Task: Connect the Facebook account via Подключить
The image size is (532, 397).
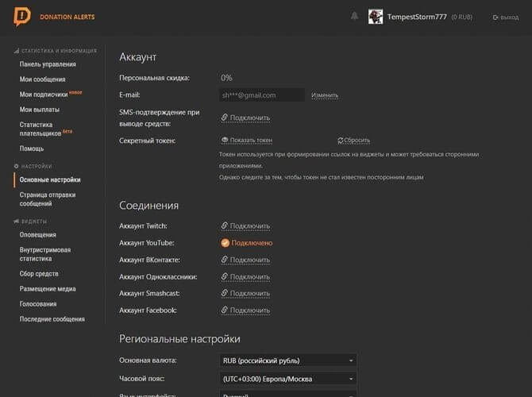Action: [x=250, y=310]
